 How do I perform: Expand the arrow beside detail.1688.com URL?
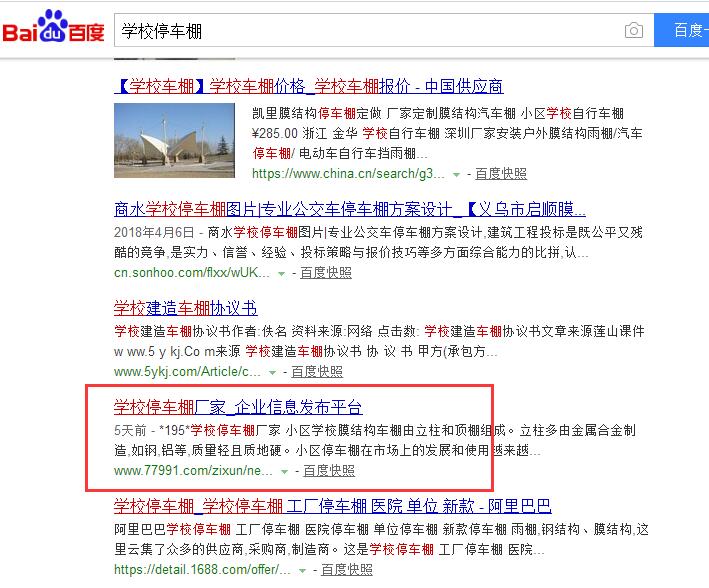point(303,570)
